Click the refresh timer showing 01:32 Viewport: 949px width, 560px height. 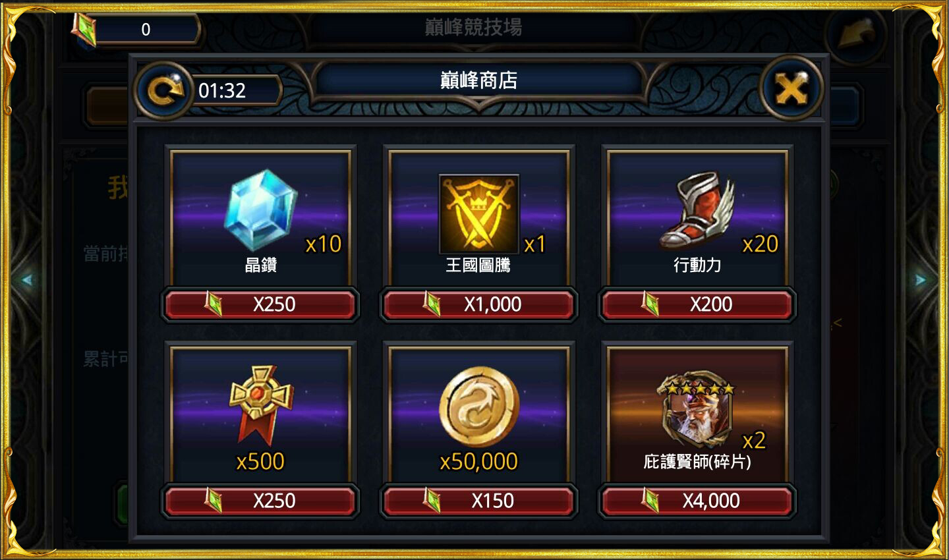(222, 90)
